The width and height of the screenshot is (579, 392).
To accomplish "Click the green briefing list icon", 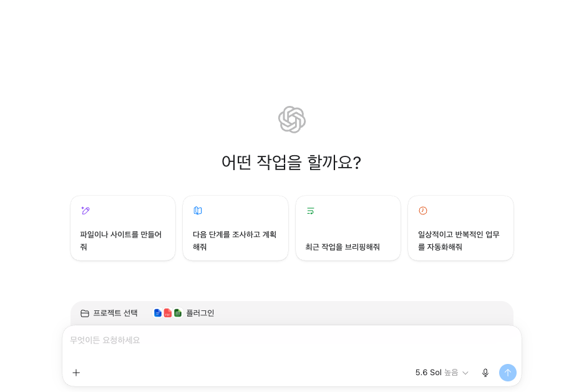I will (x=311, y=211).
